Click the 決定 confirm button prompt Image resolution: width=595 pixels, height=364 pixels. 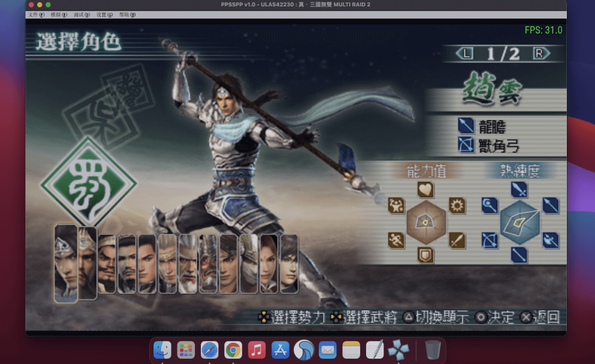[495, 318]
